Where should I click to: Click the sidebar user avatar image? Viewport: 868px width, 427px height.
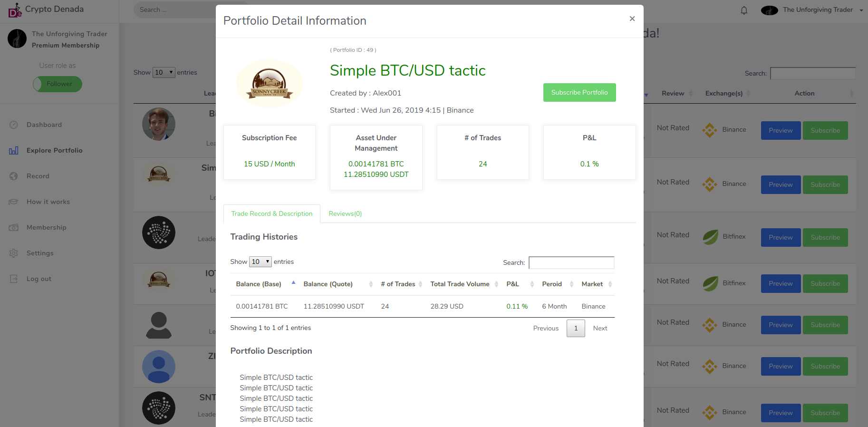pos(17,39)
